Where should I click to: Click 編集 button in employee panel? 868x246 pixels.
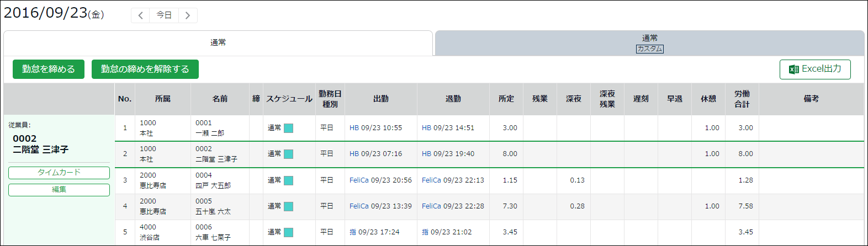click(59, 190)
